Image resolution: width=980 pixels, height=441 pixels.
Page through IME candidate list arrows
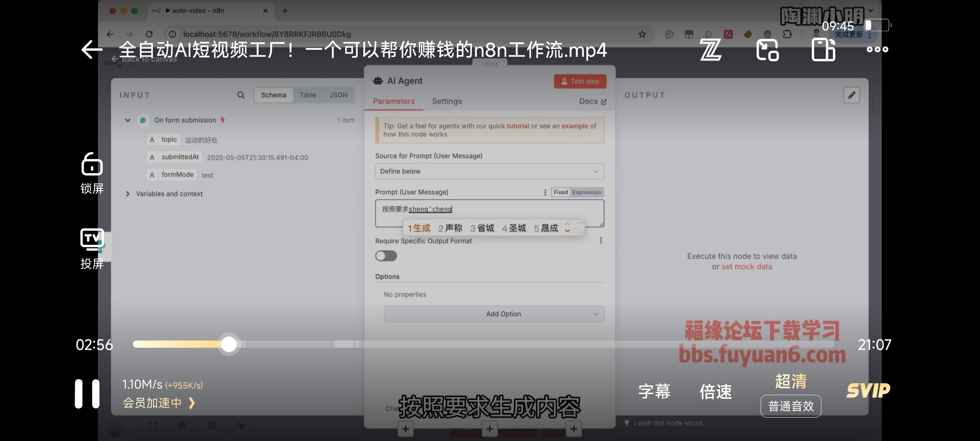point(567,227)
